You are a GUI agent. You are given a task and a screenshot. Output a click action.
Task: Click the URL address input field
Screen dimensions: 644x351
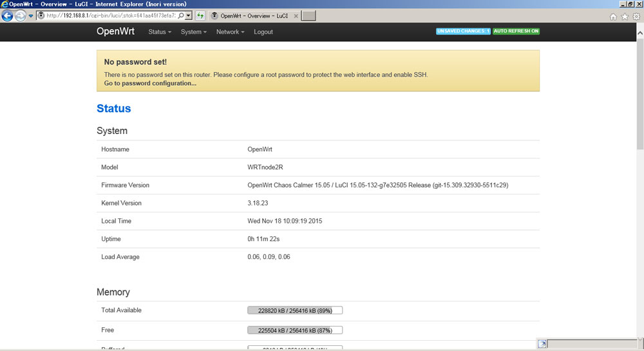click(109, 15)
